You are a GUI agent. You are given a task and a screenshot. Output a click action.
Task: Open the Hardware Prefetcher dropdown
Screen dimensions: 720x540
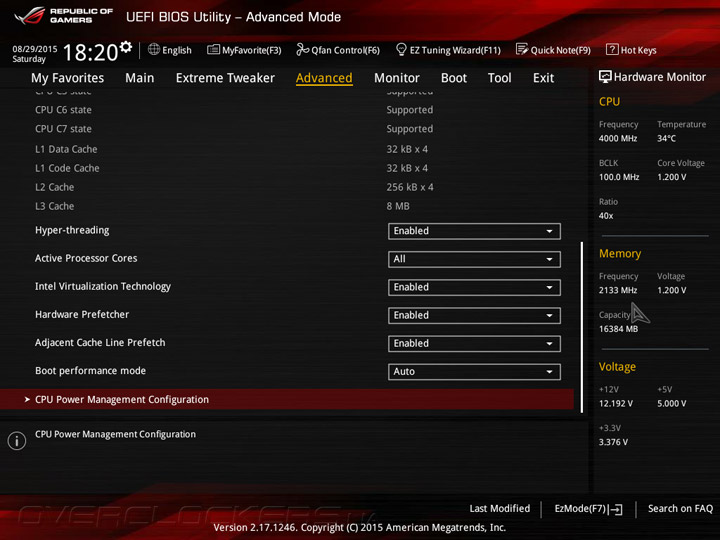[474, 315]
